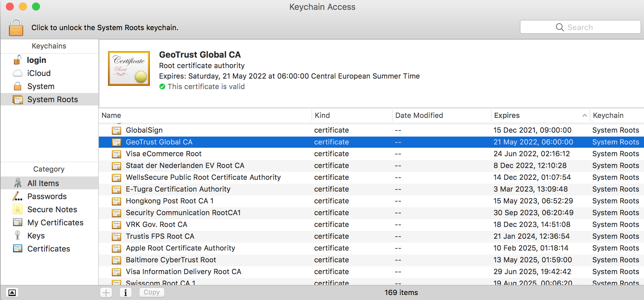Click the Keys icon
This screenshot has height=300, width=644.
click(x=18, y=235)
